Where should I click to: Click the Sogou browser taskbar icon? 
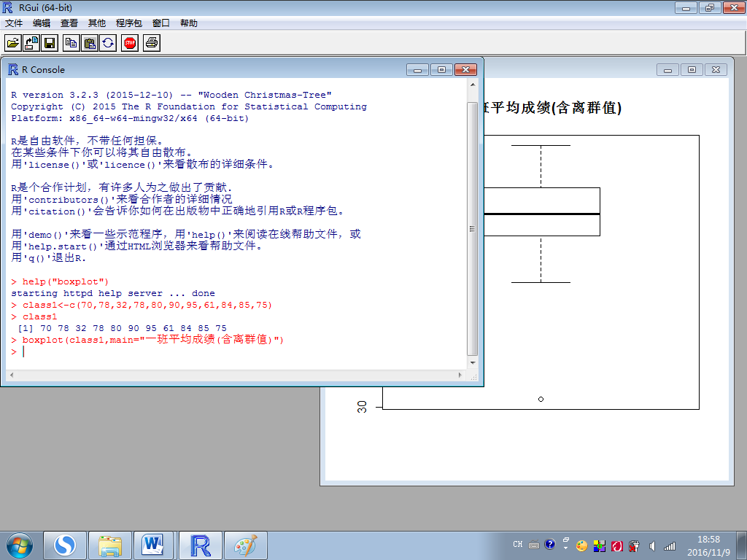click(x=65, y=545)
